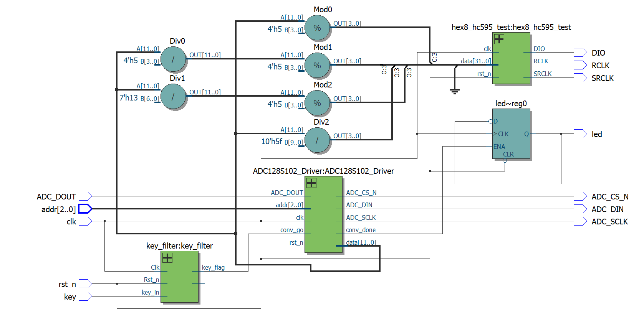The width and height of the screenshot is (644, 313).
Task: Select the SRCLK output pin symbol
Action: [580, 78]
